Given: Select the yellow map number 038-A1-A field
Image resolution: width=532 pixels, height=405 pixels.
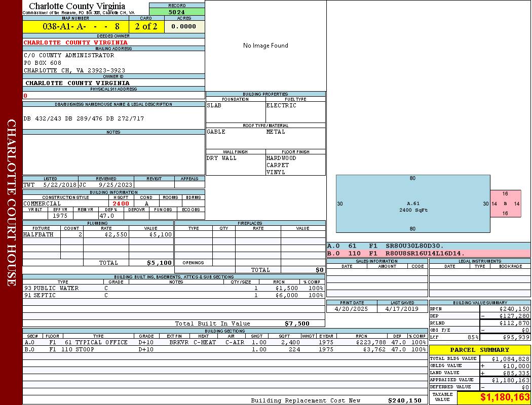Looking at the screenshot, I should [x=75, y=26].
